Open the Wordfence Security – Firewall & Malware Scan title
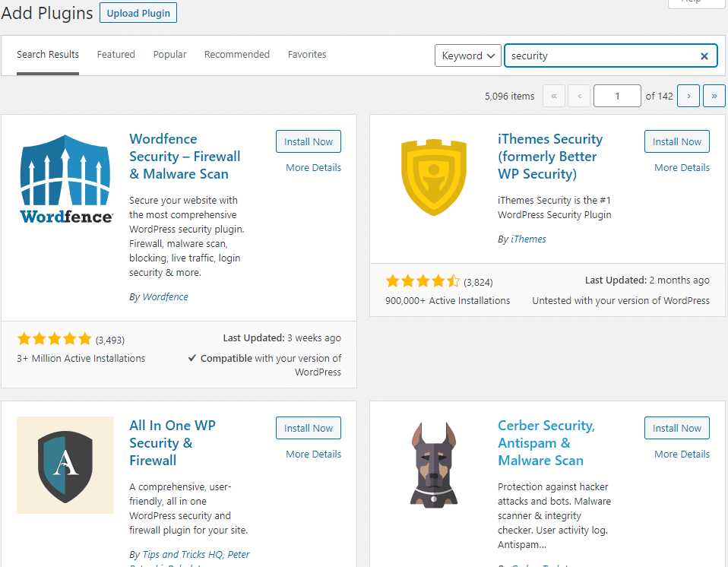728x567 pixels. coord(185,157)
